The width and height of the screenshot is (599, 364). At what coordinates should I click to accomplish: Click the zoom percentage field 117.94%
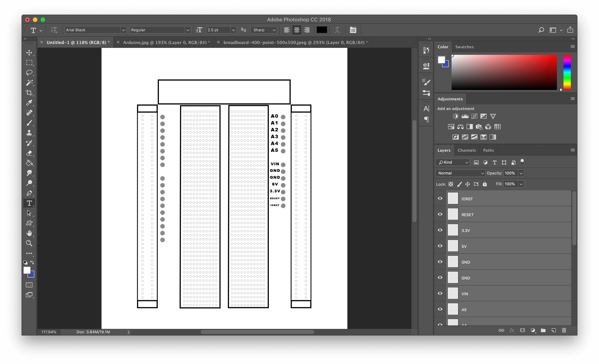(x=49, y=332)
